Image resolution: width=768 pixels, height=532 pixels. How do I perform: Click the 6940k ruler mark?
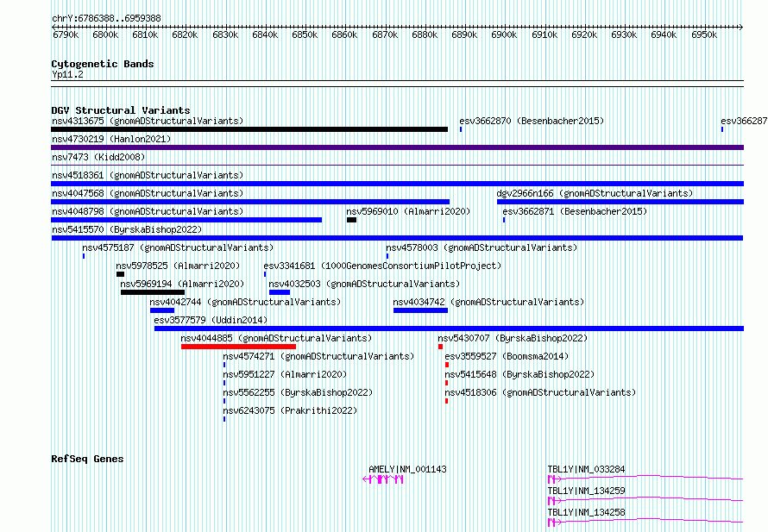tap(664, 34)
